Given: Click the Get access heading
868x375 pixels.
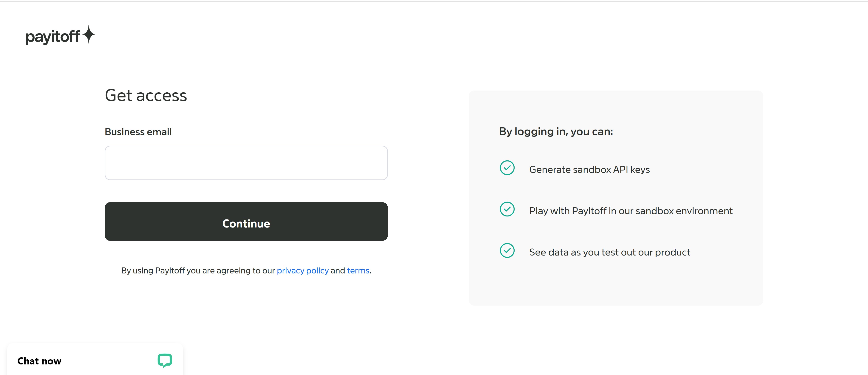Looking at the screenshot, I should point(146,95).
